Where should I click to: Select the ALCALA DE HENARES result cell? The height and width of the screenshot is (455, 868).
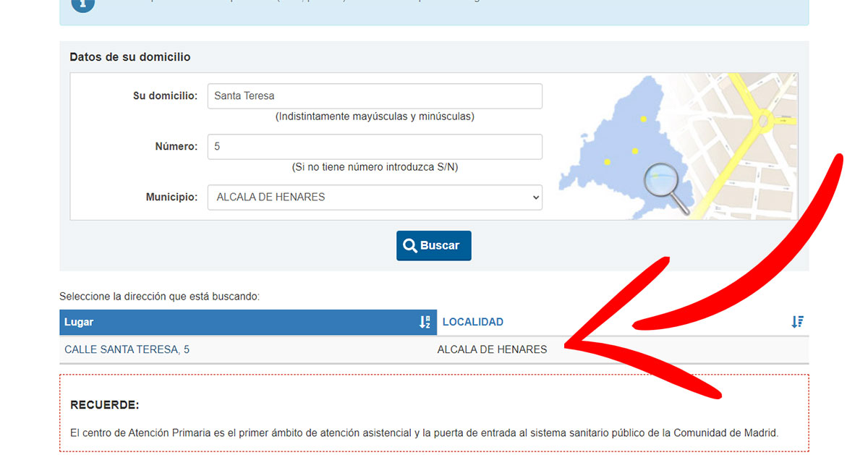click(x=492, y=349)
